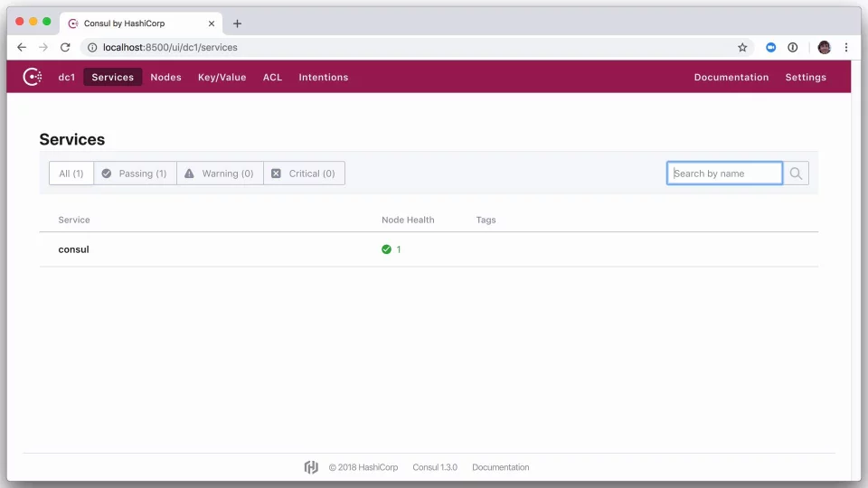Open the dc1 datacenter selector
This screenshot has width=868, height=488.
point(66,77)
